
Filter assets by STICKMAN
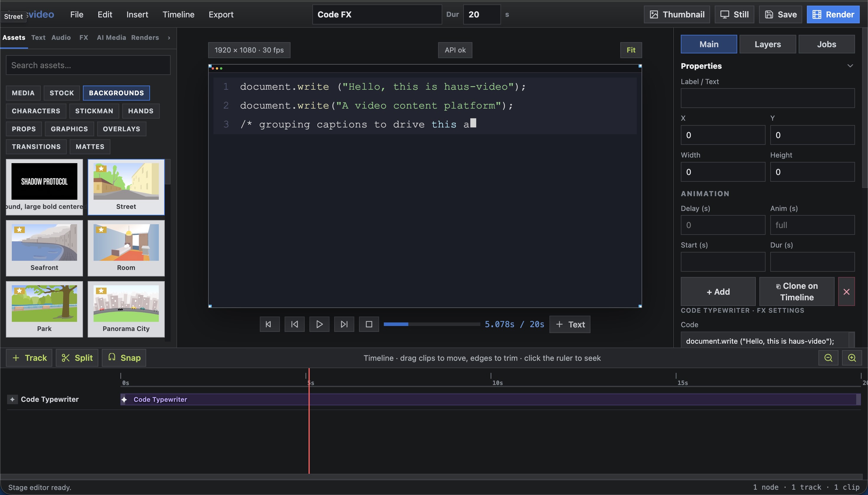94,111
